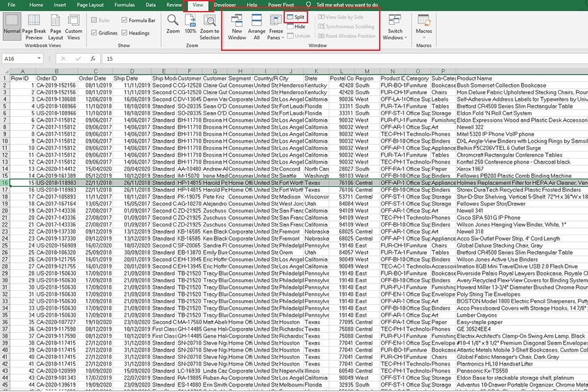Click Synchronous Scrolling
Screen dimensions: 588x392
pos(345,26)
